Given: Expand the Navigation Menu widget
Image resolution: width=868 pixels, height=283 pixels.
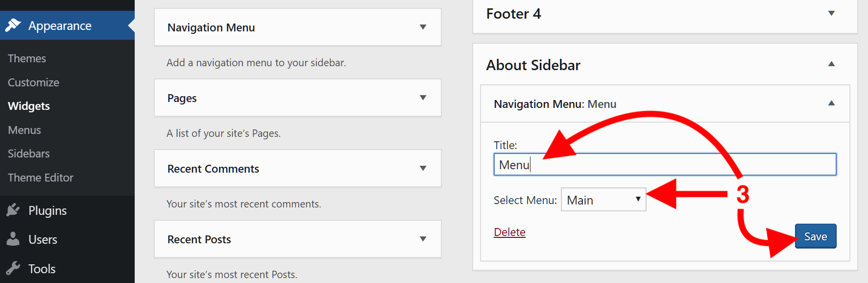Looking at the screenshot, I should tap(422, 27).
